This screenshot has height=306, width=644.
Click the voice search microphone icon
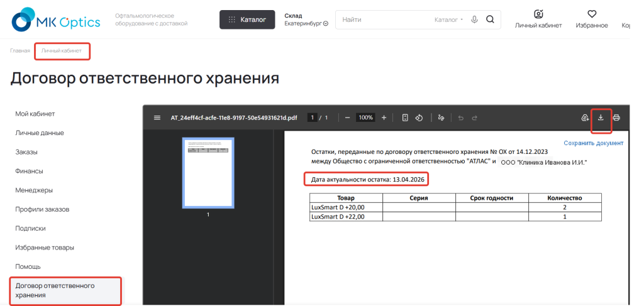click(474, 19)
